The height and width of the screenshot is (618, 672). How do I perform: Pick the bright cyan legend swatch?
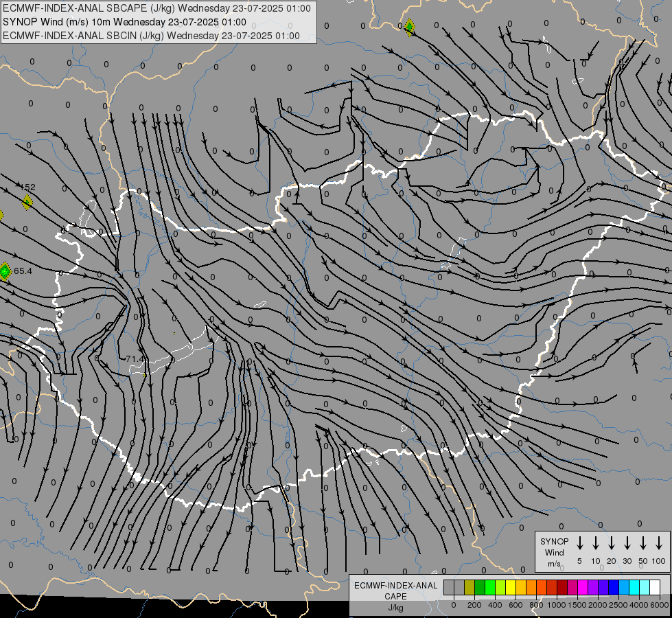click(634, 587)
